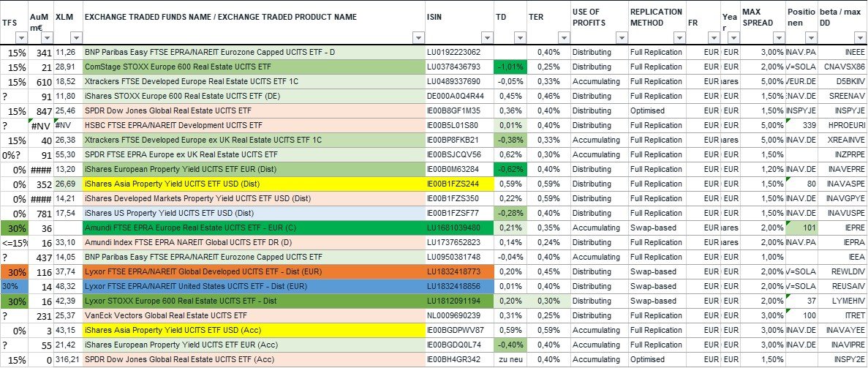Expand the TER column filter

point(562,37)
